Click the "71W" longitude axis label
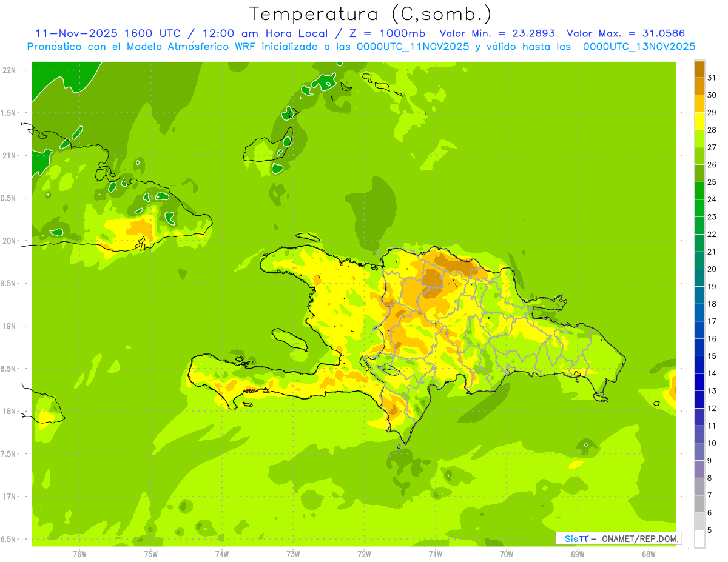The width and height of the screenshot is (728, 562). tap(435, 554)
